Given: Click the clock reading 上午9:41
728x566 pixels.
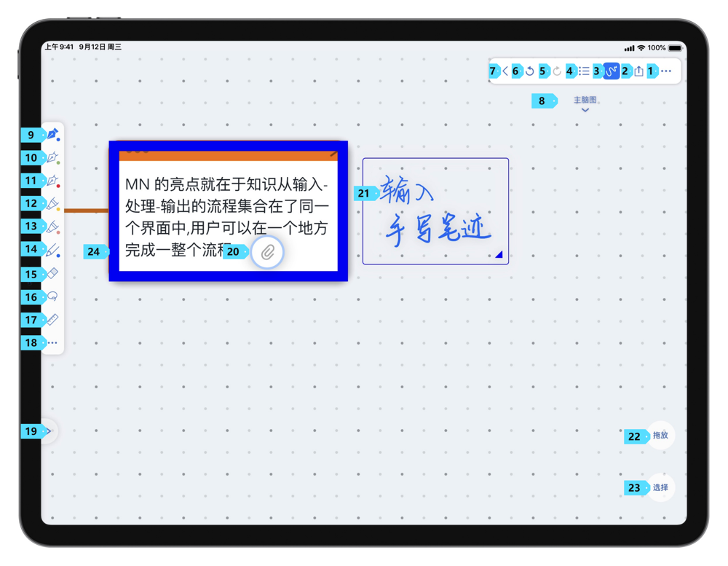Looking at the screenshot, I should [59, 47].
